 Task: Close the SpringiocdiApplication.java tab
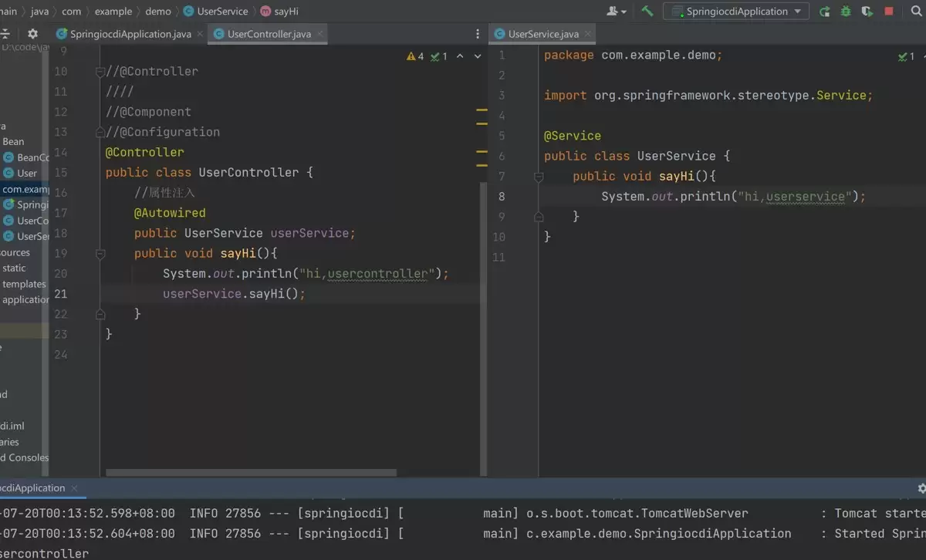pyautogui.click(x=199, y=34)
